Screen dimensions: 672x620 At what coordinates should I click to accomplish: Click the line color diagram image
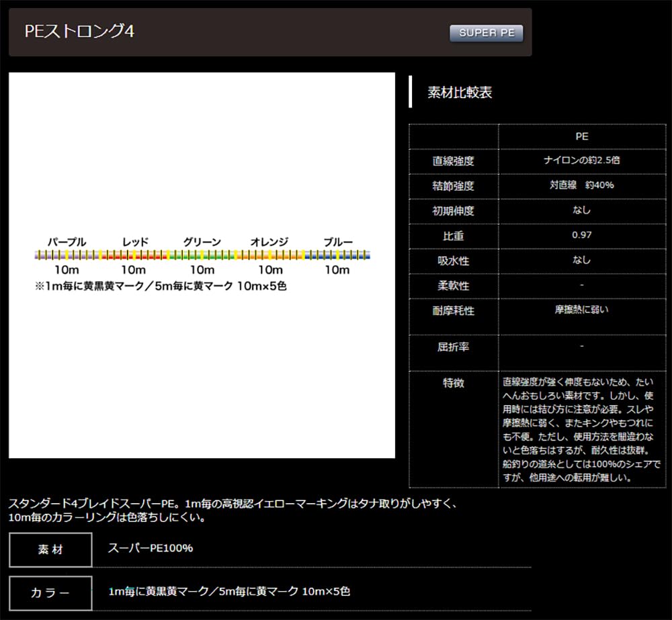pos(202,265)
